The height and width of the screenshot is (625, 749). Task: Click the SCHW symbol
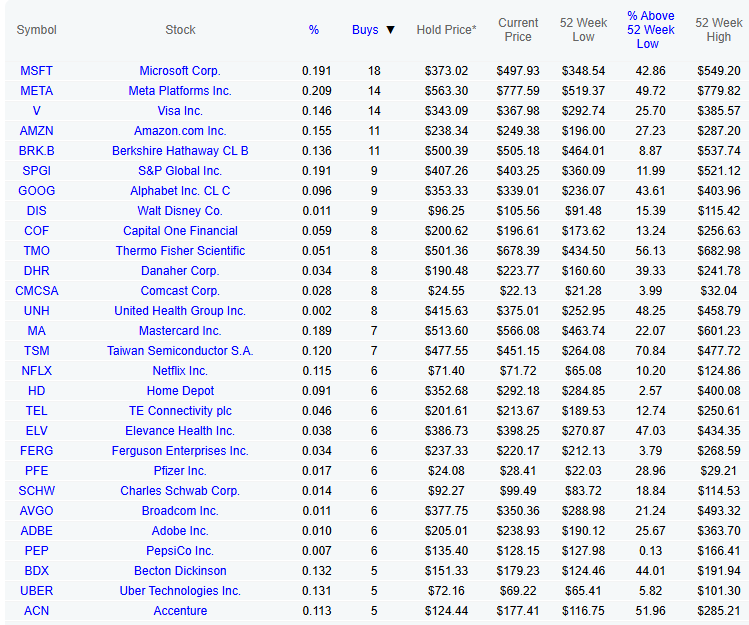[36, 492]
